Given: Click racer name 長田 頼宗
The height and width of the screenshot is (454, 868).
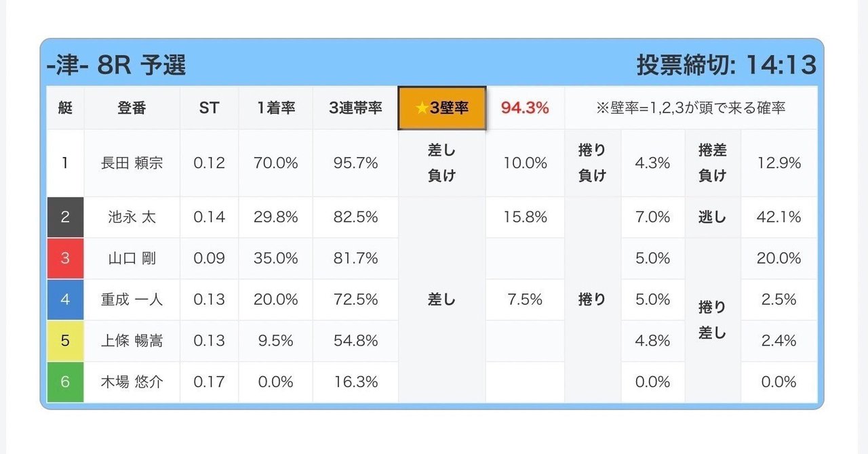Looking at the screenshot, I should tap(132, 163).
